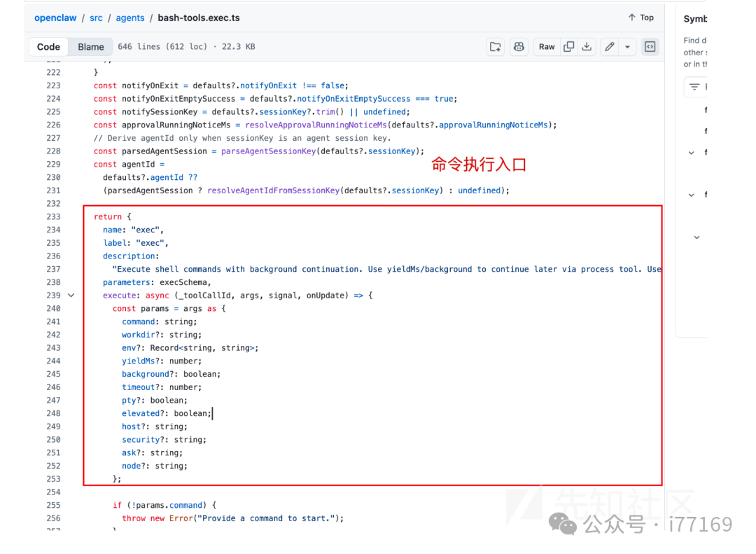Click the Top button to scroll up

click(x=640, y=18)
